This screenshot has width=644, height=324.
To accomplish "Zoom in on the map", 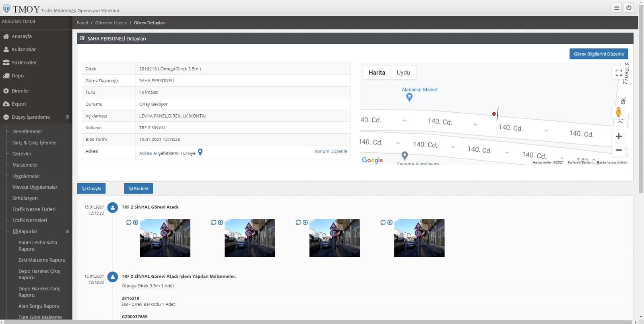I will [x=619, y=136].
